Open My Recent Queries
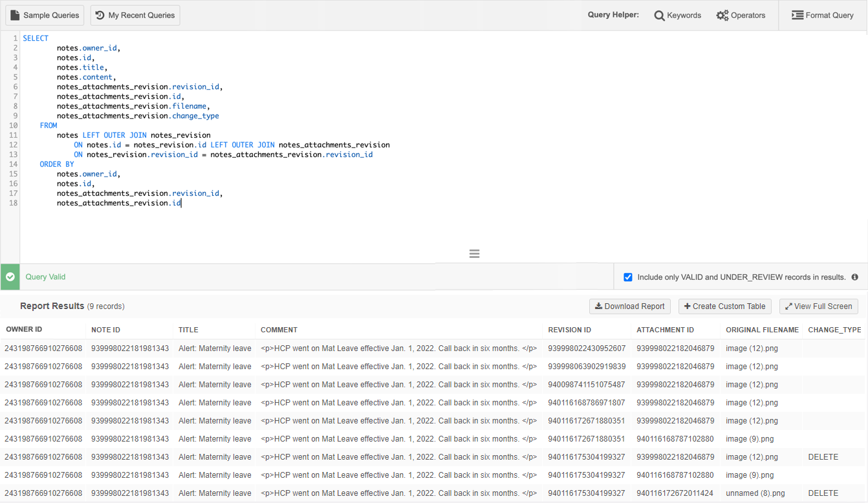The height and width of the screenshot is (503, 868). tap(135, 16)
